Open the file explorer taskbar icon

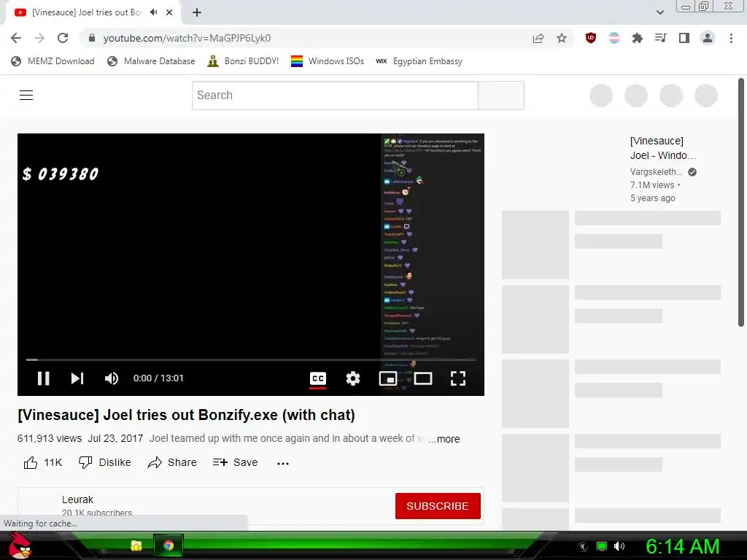click(136, 545)
